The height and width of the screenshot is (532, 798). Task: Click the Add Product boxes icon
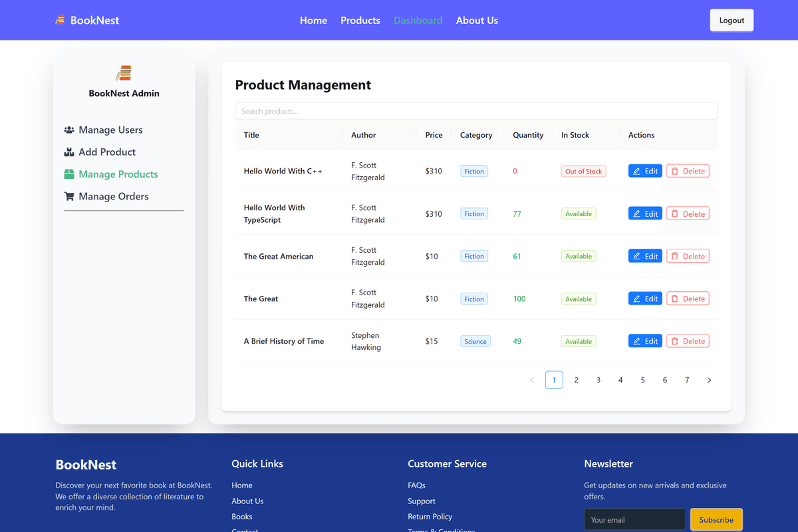tap(69, 152)
